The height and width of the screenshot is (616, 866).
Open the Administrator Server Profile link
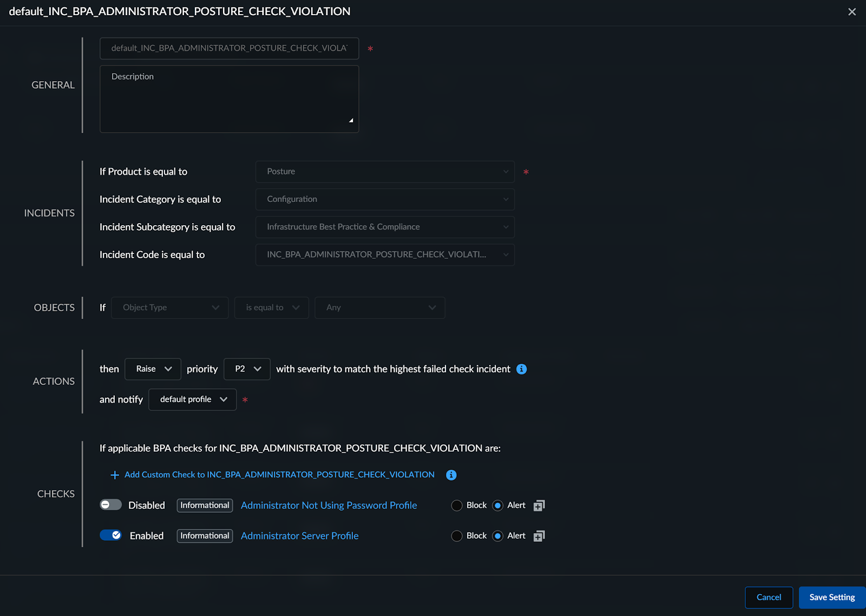(x=299, y=536)
